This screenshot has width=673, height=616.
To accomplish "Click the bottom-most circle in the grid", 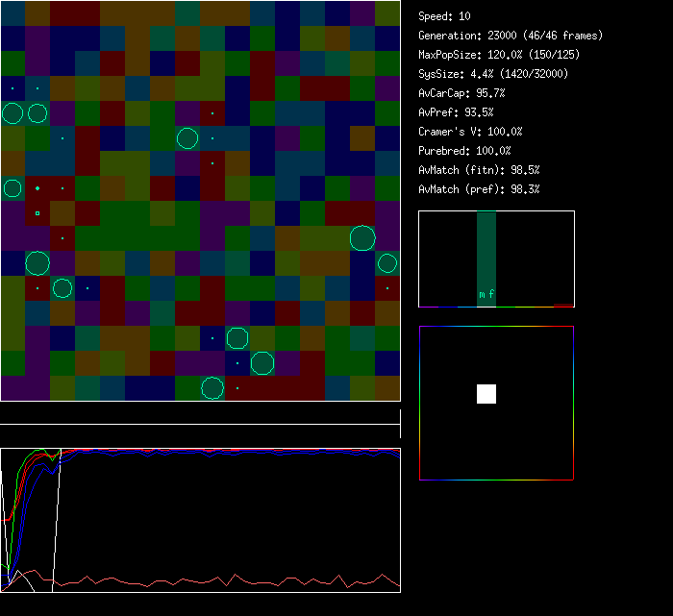I will (212, 388).
